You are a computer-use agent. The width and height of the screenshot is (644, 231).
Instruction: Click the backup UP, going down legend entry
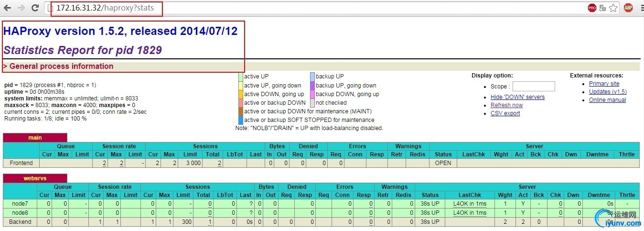click(x=346, y=86)
